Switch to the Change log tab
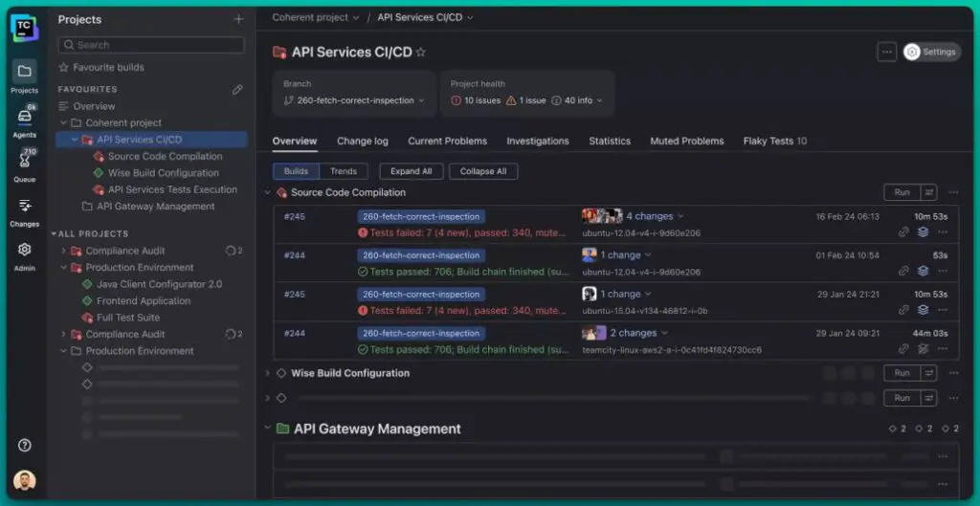The image size is (980, 506). click(363, 142)
